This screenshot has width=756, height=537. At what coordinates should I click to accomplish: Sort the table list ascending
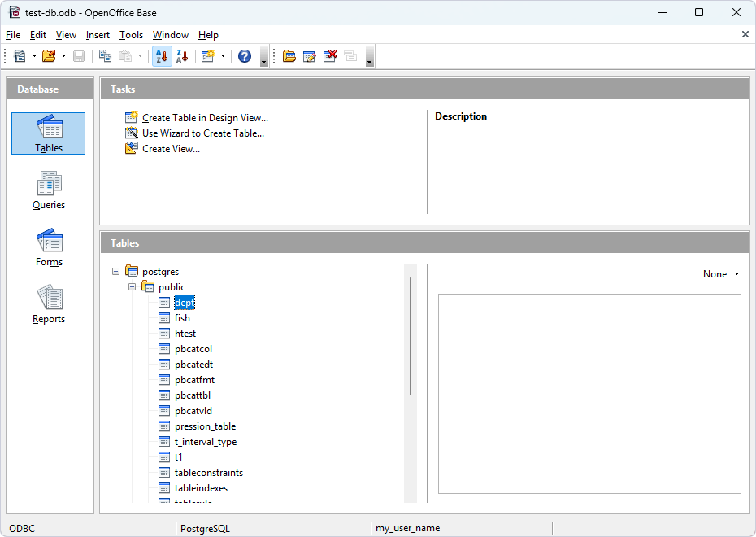pos(162,55)
